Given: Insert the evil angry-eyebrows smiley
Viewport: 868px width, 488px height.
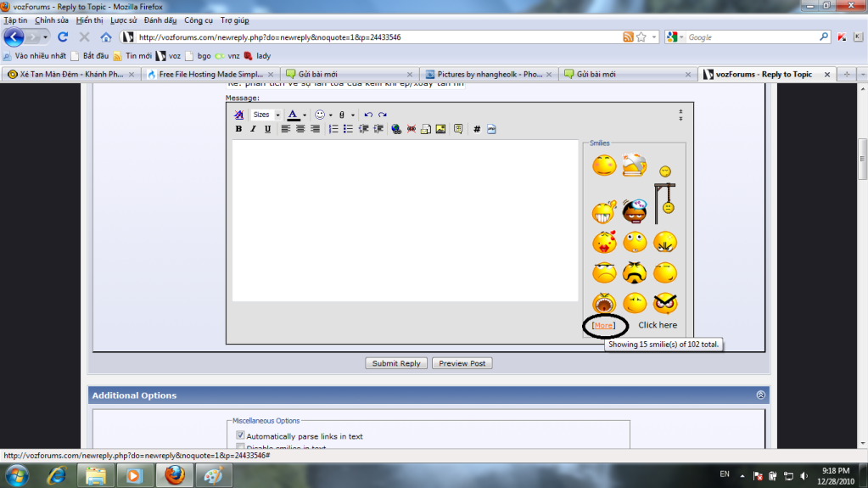Looking at the screenshot, I should click(x=665, y=303).
